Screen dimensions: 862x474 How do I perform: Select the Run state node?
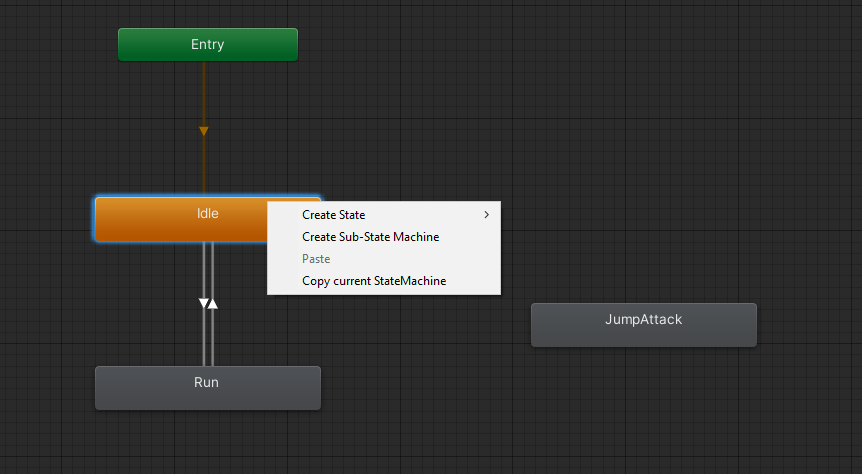pos(208,388)
